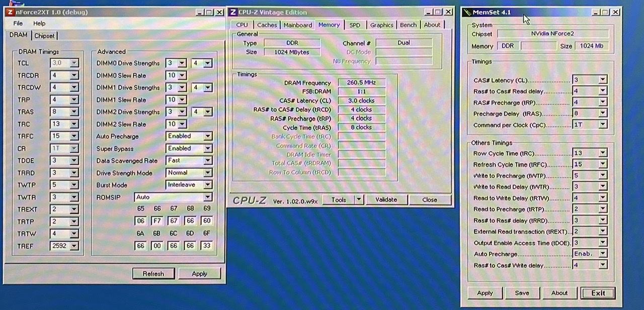Image resolution: width=644 pixels, height=310 pixels.
Task: Open the SPD tab in CPU-Z
Action: click(x=355, y=25)
